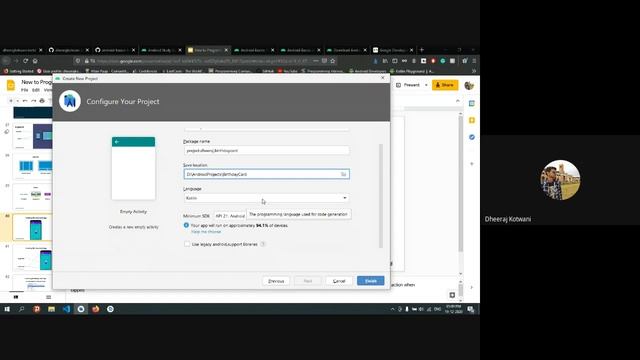Image resolution: width=640 pixels, height=360 pixels.
Task: Tick Use legacy android.support libraries checkbox
Action: click(187, 244)
